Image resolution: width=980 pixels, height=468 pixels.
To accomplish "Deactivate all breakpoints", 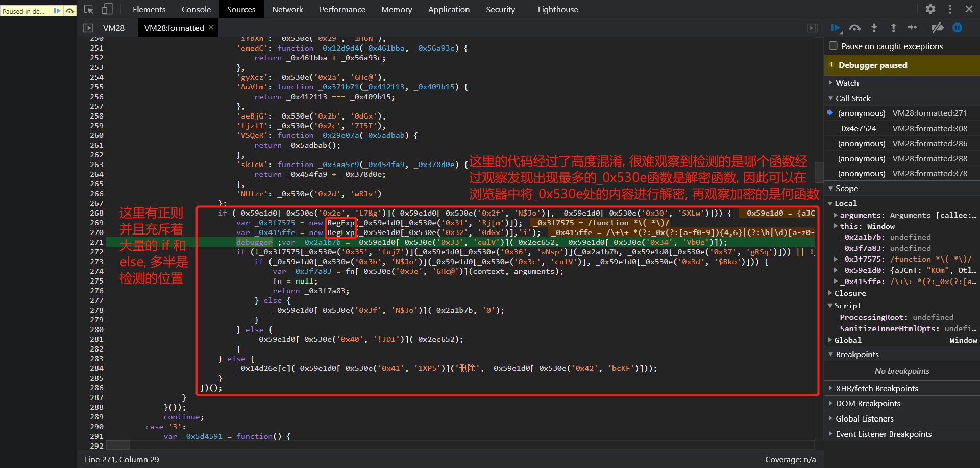I will [938, 28].
